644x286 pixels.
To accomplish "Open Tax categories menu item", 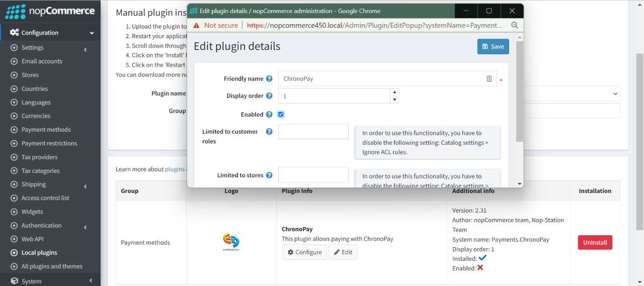I will tap(41, 171).
